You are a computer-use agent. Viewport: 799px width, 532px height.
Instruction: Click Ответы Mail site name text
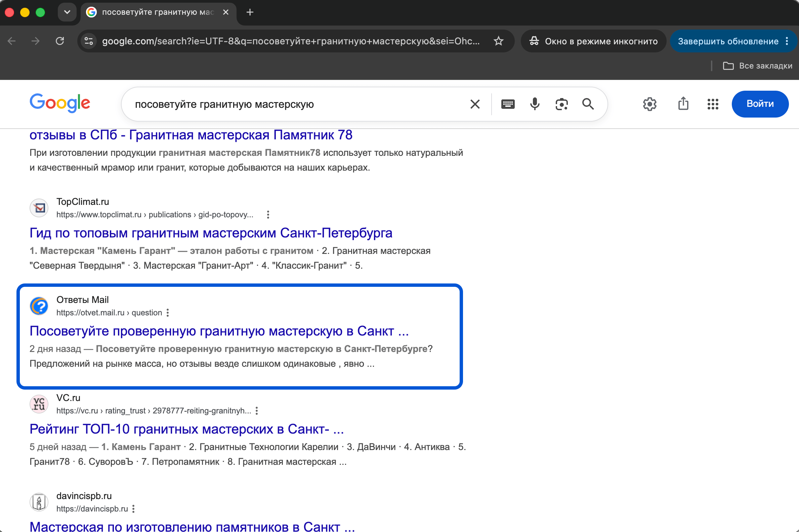[x=82, y=300]
